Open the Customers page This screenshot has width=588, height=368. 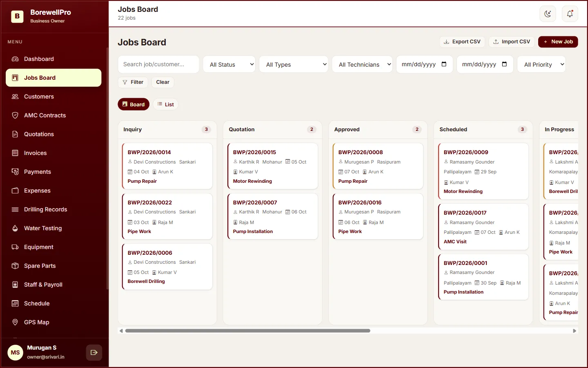[53, 96]
